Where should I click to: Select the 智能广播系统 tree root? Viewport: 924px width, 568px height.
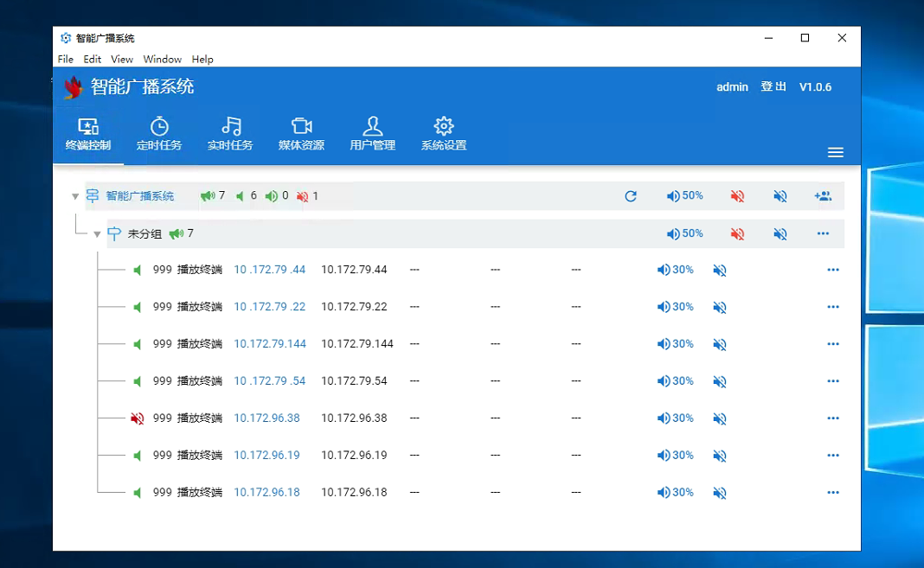click(x=139, y=196)
